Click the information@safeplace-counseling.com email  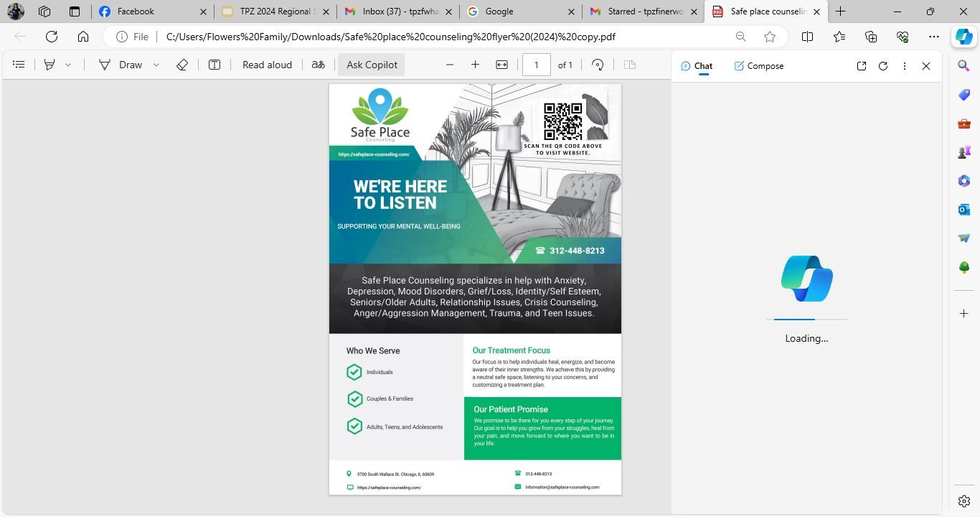coord(562,487)
